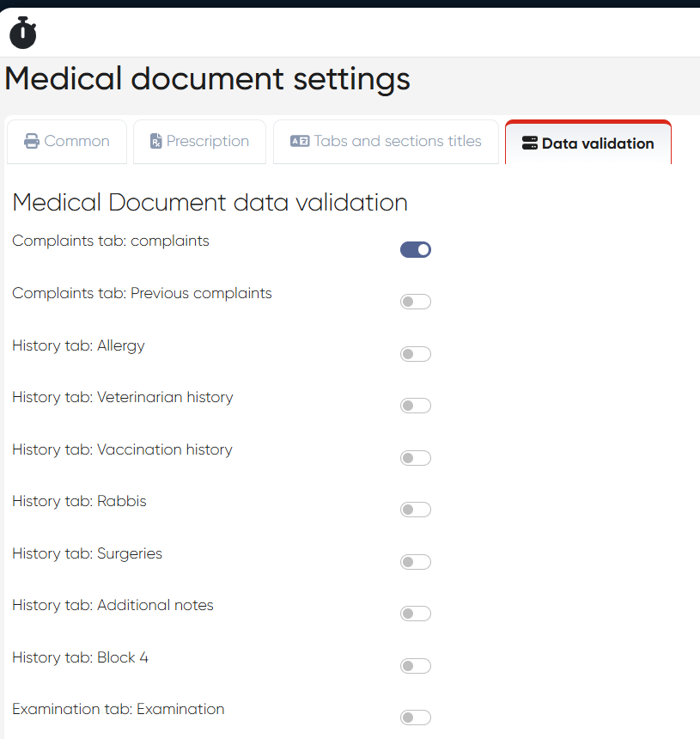Switch on History tab: Surgeries validation
This screenshot has width=700, height=739.
coord(416,562)
